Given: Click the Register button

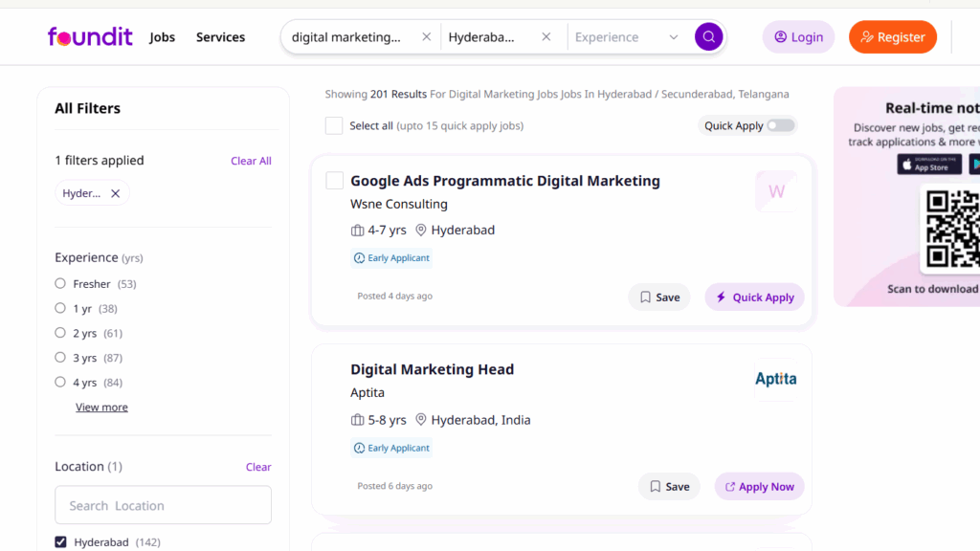Looking at the screenshot, I should point(893,37).
